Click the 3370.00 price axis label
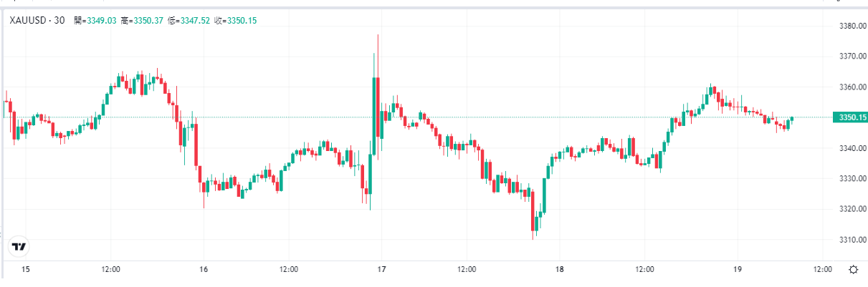Screen dimensions: 868x287 coord(849,57)
